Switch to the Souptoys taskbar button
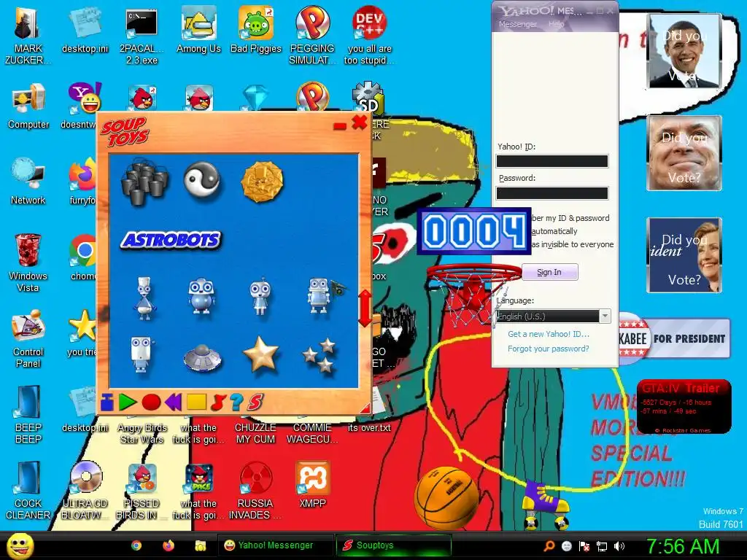The width and height of the screenshot is (747, 560). (x=393, y=545)
